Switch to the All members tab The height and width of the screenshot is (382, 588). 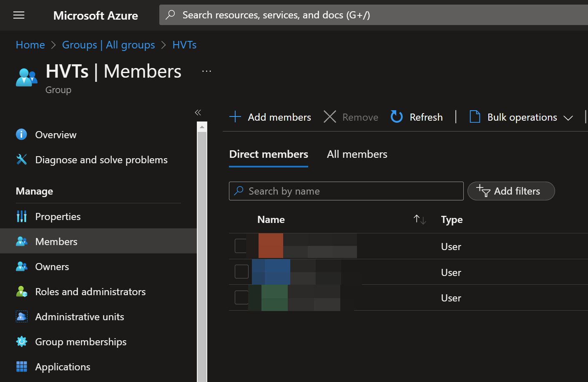[x=357, y=154]
